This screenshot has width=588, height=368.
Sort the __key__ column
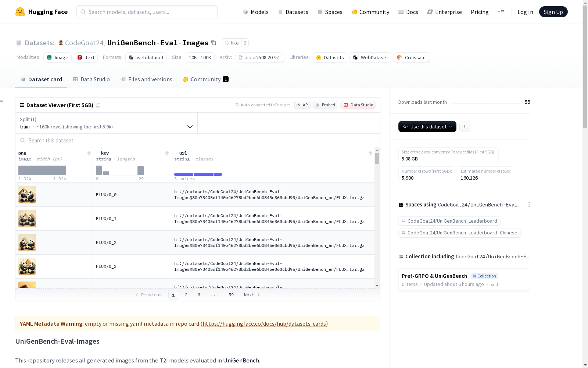click(167, 153)
